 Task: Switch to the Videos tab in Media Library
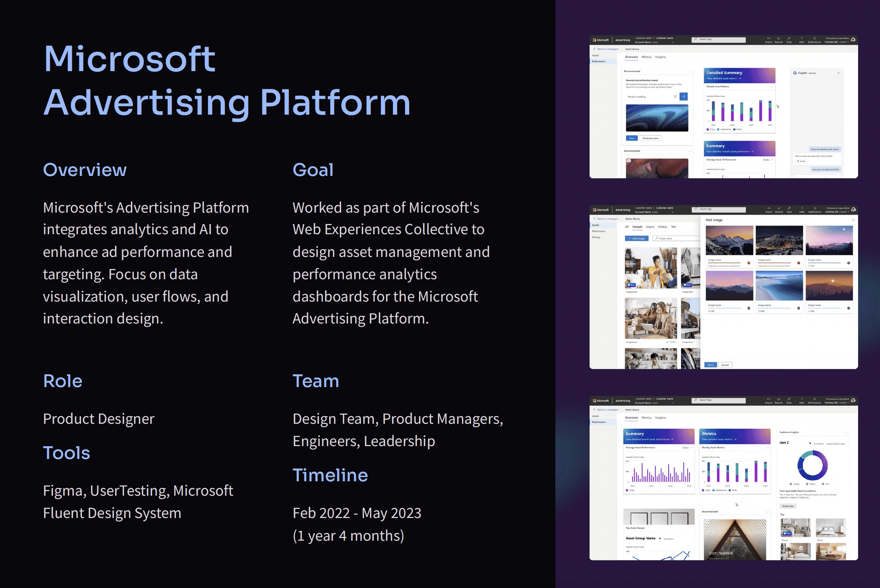(x=662, y=227)
